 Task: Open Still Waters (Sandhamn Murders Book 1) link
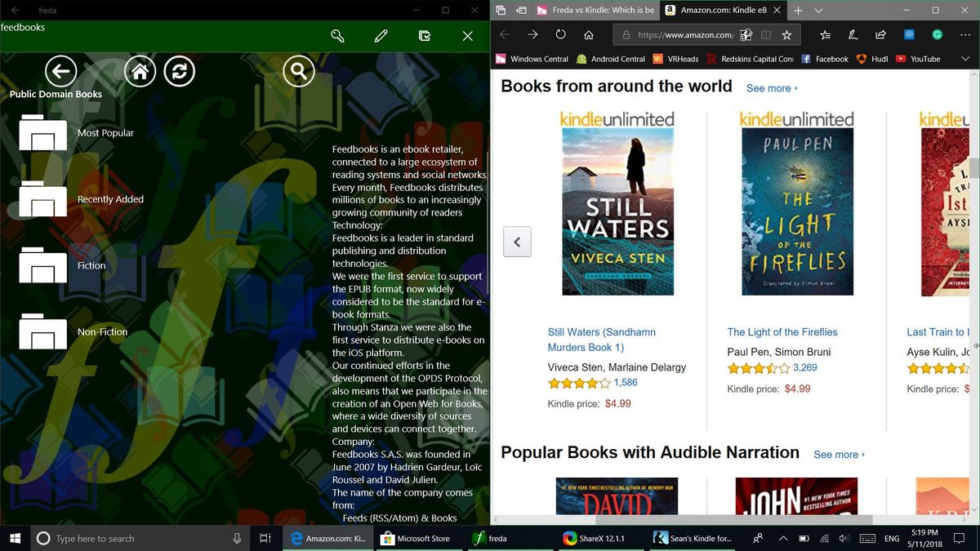coord(601,340)
